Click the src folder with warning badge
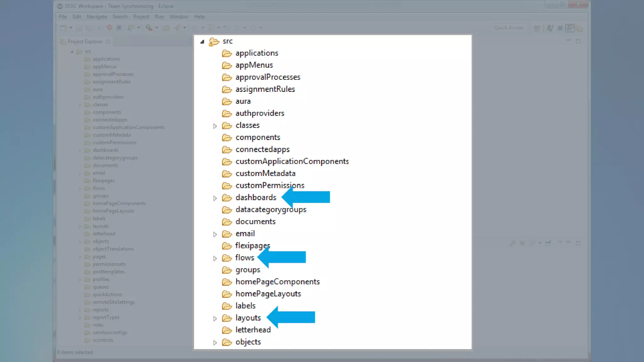644x362 pixels. click(214, 41)
